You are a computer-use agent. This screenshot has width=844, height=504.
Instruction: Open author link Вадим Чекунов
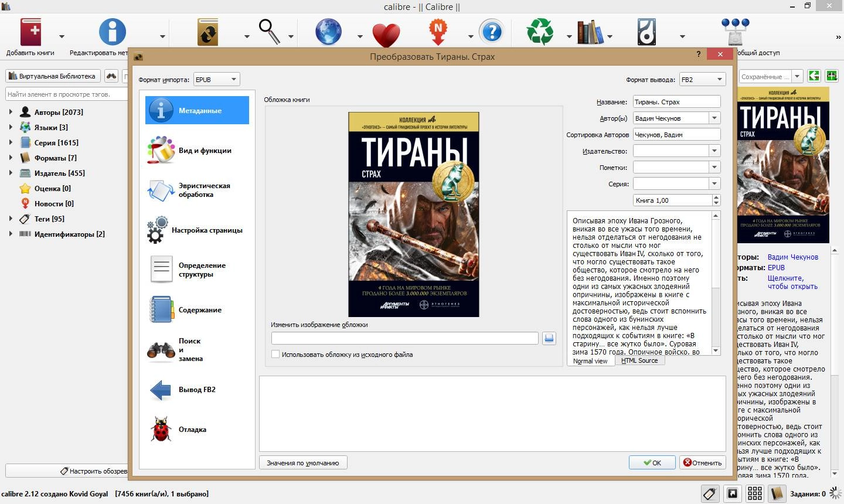[x=792, y=257]
